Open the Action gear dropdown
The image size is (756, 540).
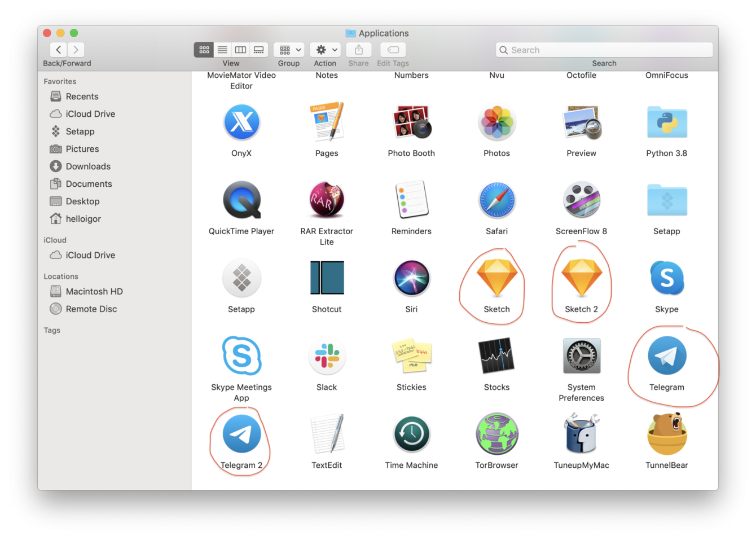coord(326,50)
